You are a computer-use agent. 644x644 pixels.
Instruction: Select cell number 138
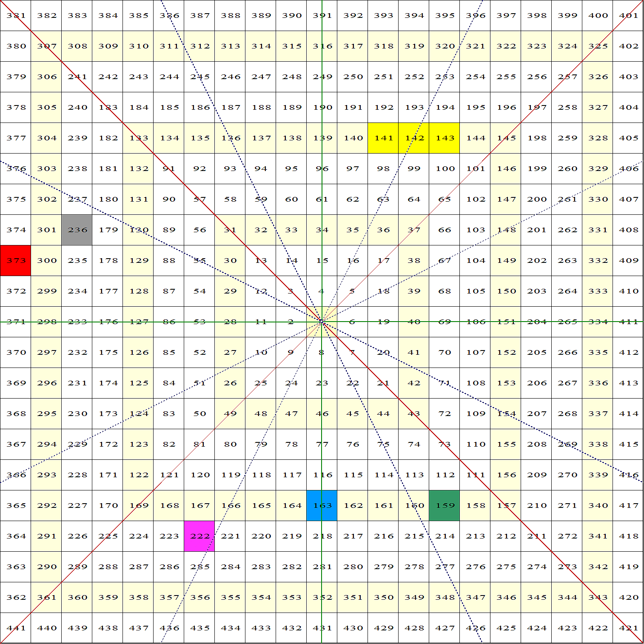coord(291,138)
